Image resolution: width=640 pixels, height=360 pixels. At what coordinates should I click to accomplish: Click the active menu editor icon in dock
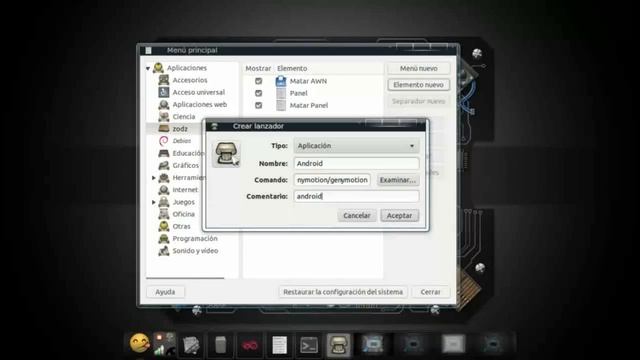[x=338, y=345]
